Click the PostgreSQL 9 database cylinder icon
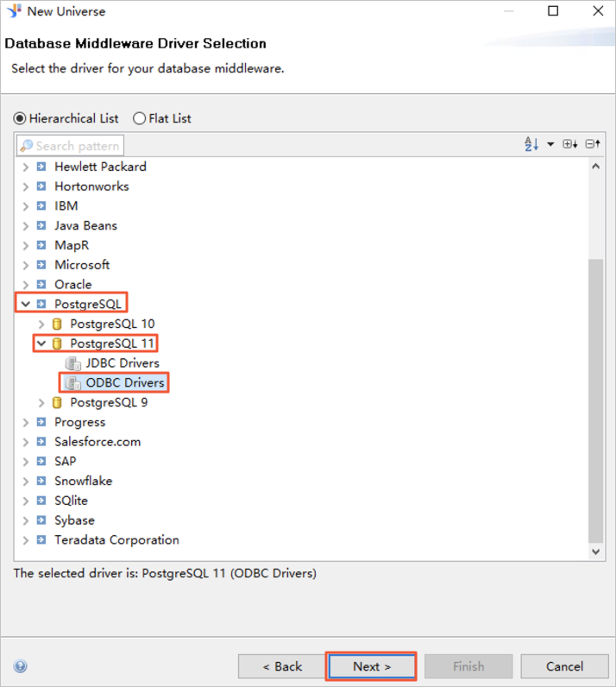 tap(57, 402)
